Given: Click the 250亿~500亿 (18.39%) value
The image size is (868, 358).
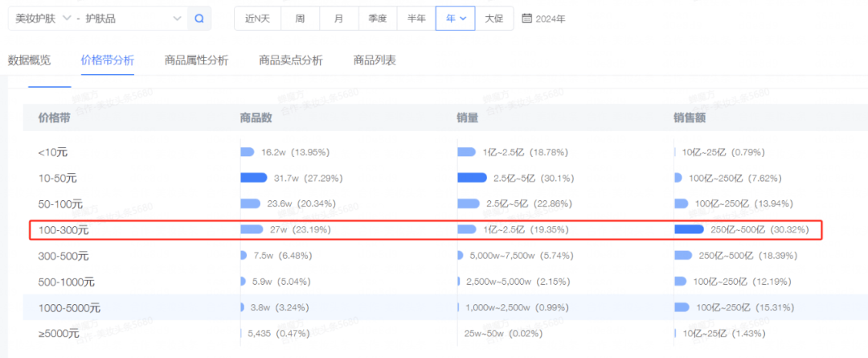Looking at the screenshot, I should (748, 256).
